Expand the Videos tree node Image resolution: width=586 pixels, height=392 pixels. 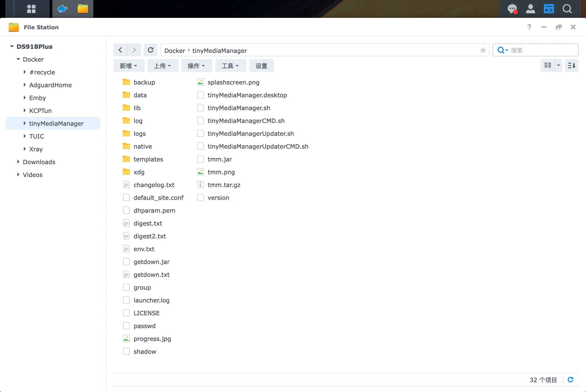pyautogui.click(x=18, y=174)
